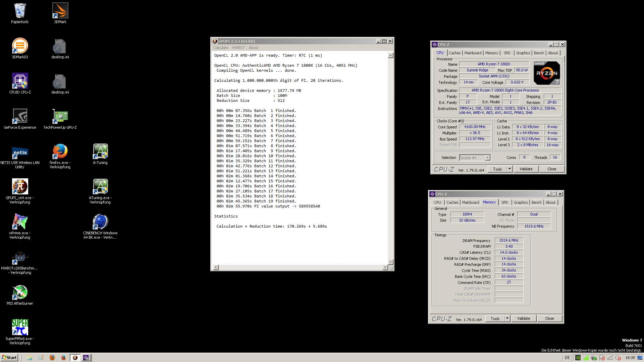
Task: Click GPUPI vertical scrollbar down arrow
Action: click(390, 262)
